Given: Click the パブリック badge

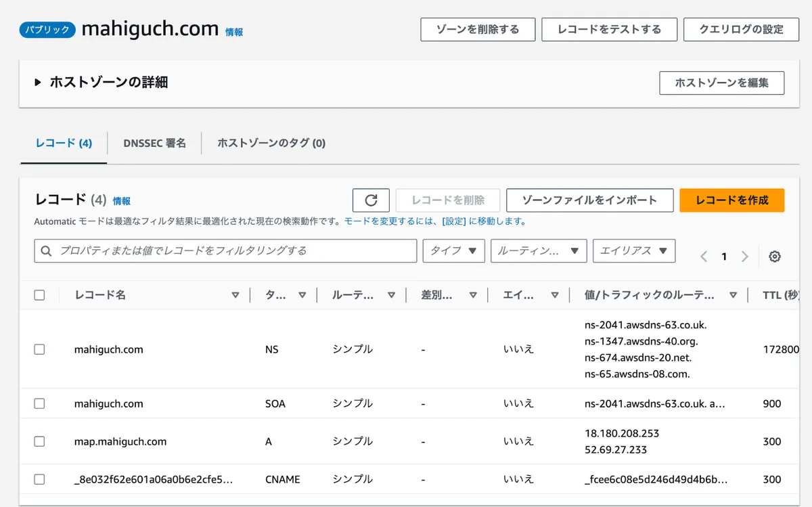Looking at the screenshot, I should [47, 30].
